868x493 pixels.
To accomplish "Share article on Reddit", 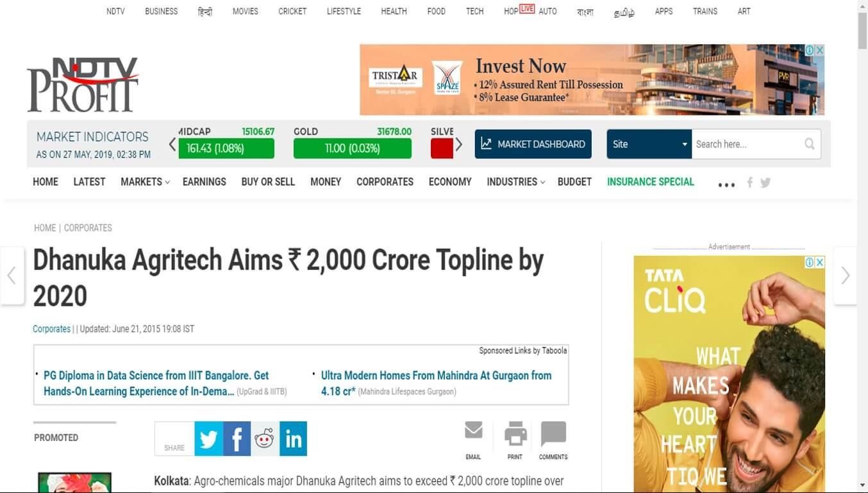I will click(x=264, y=439).
